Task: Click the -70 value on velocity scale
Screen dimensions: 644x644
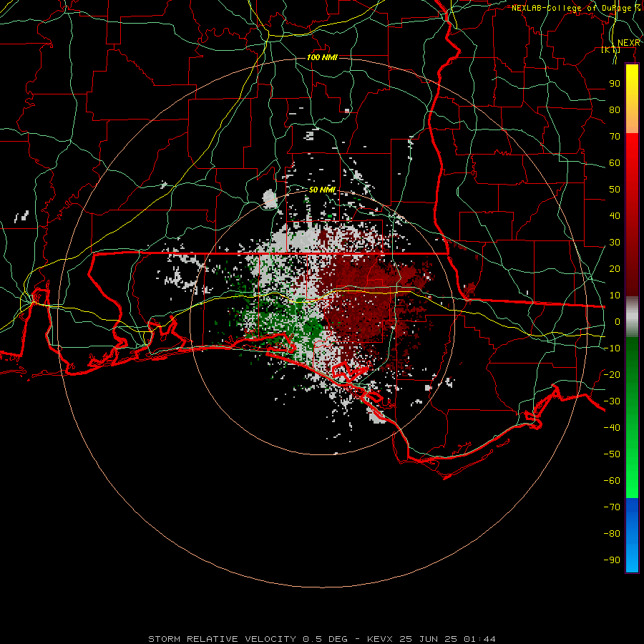Action: click(612, 507)
